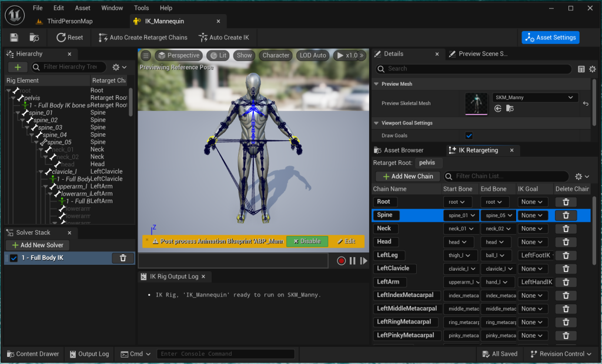
Task: Open the Root chain IK Goal dropdown
Action: (x=531, y=202)
